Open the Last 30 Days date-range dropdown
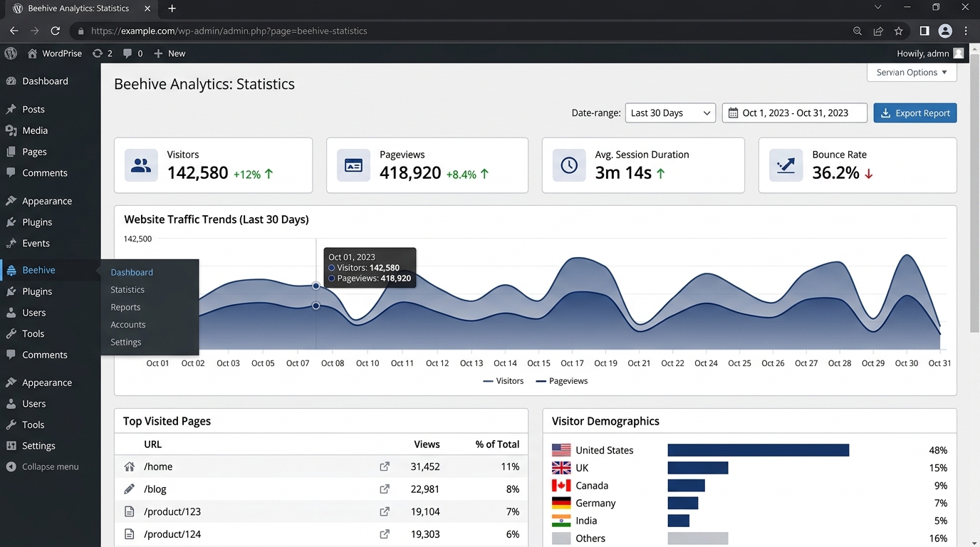Image resolution: width=980 pixels, height=547 pixels. [x=670, y=113]
